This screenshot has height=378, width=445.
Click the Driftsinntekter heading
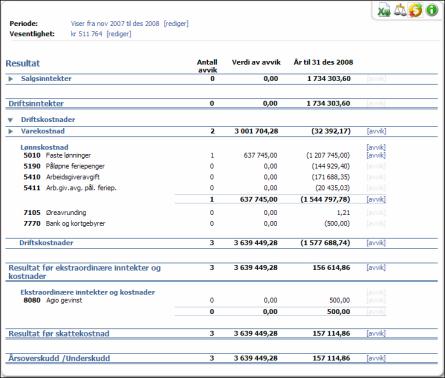(x=36, y=103)
